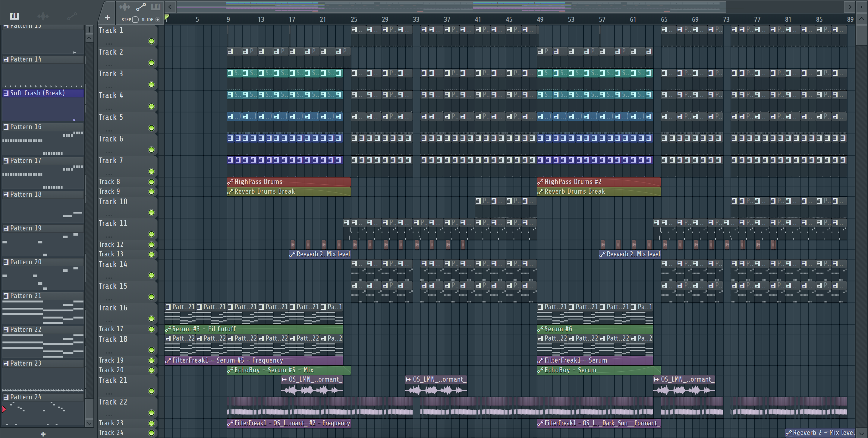The height and width of the screenshot is (438, 868).
Task: Click the picker panel's up arrow
Action: click(x=89, y=38)
